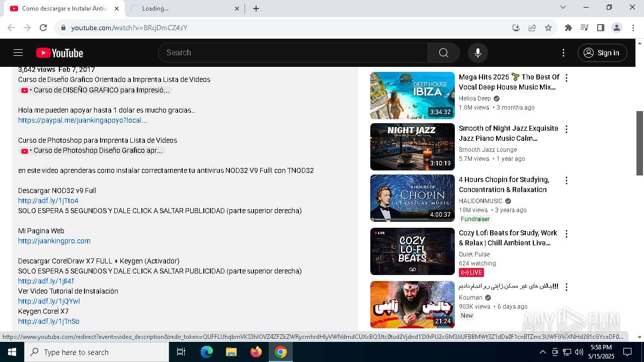
Task: Start voice search with microphone icon
Action: pyautogui.click(x=477, y=53)
